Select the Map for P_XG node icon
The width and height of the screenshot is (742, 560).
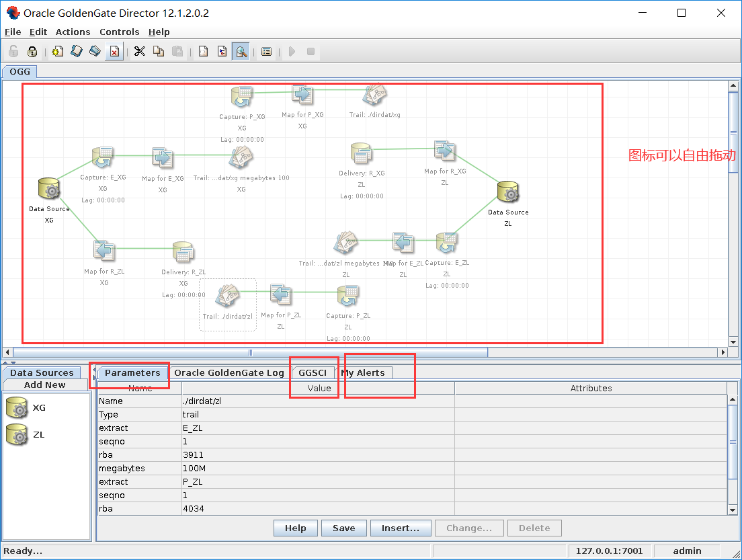302,95
